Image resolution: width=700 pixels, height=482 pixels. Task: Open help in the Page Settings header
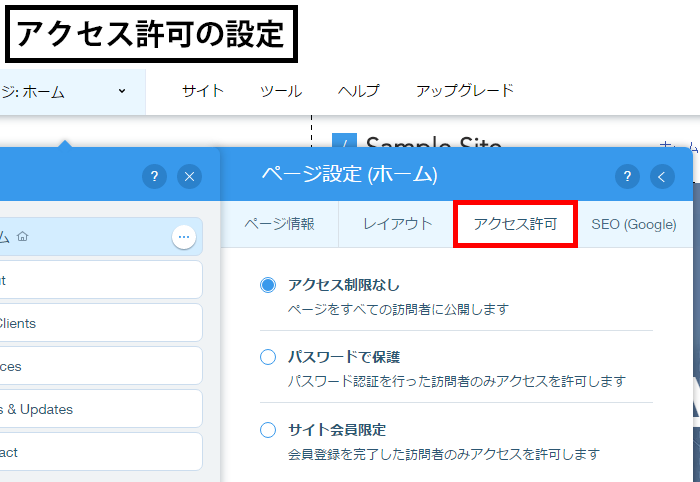[x=627, y=176]
